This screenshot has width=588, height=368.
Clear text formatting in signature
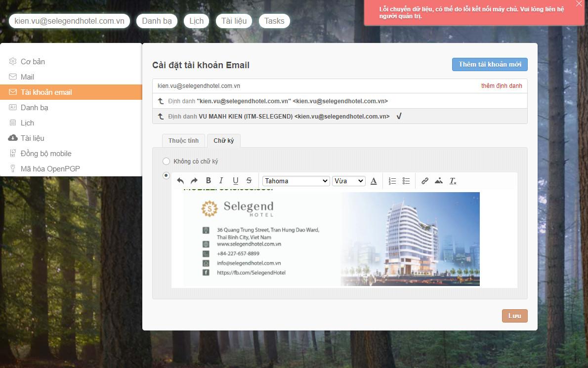453,181
